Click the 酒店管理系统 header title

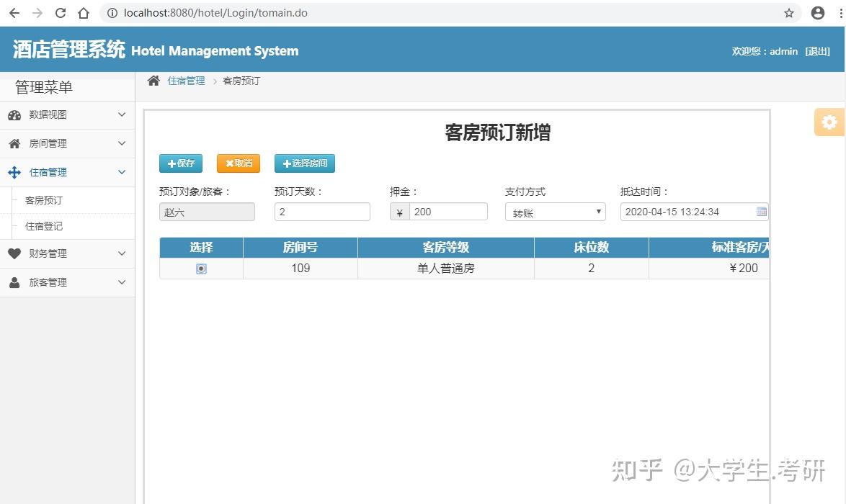point(69,50)
